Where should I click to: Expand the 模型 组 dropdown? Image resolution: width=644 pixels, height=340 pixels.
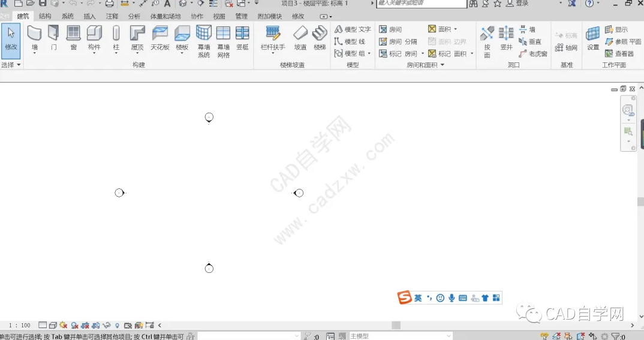[369, 54]
